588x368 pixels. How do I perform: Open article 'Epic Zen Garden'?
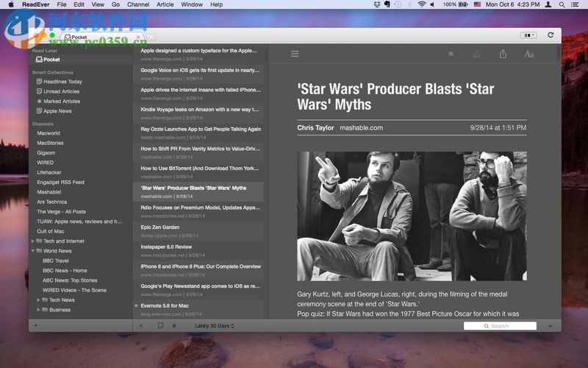pyautogui.click(x=198, y=231)
